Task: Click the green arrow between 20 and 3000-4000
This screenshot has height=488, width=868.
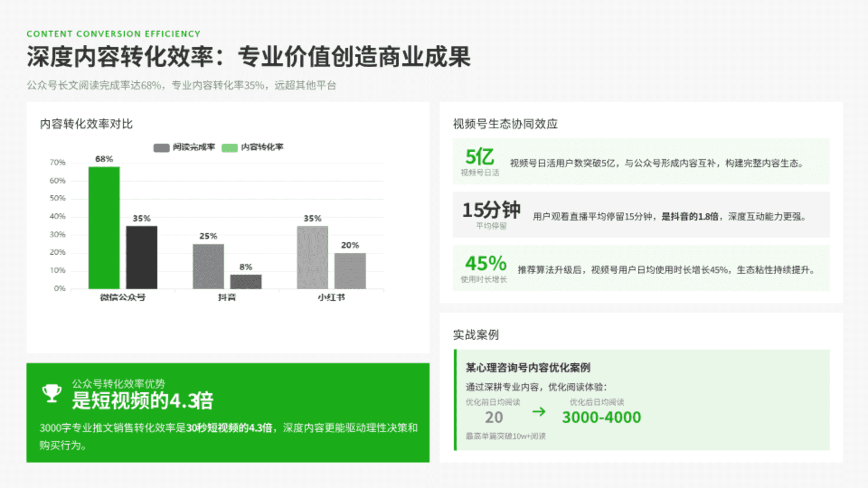Action: [x=538, y=412]
